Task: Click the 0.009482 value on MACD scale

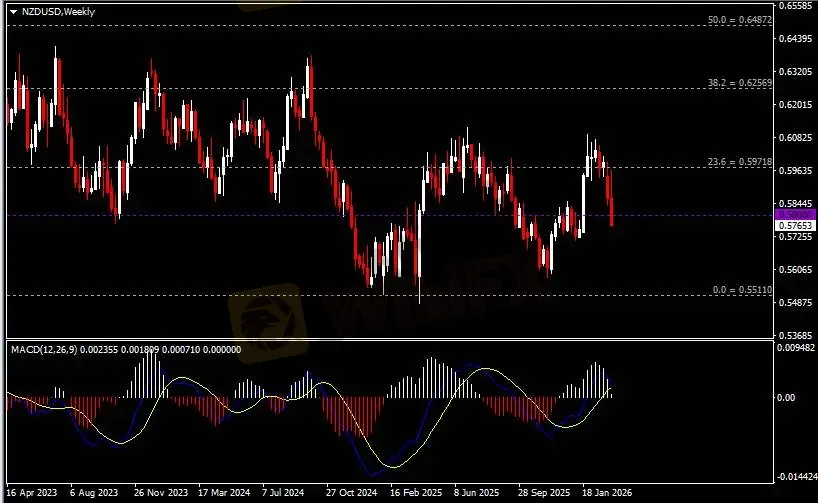Action: (798, 348)
